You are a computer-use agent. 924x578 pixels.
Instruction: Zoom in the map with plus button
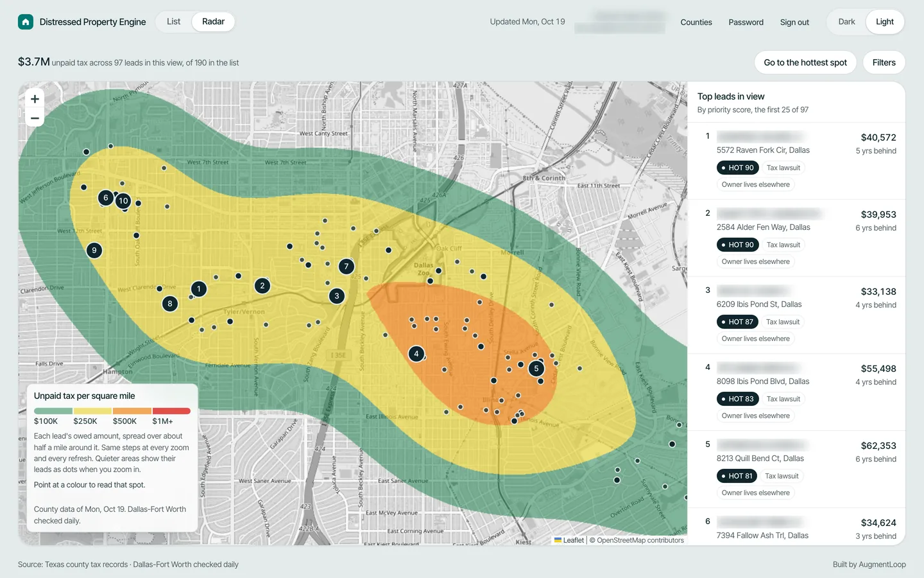pos(35,99)
